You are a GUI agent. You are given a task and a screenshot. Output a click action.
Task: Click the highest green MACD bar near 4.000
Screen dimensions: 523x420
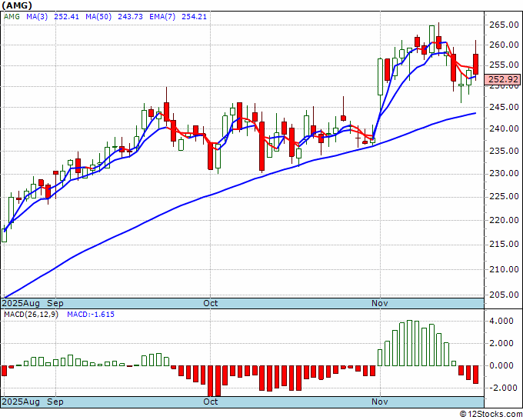point(410,343)
